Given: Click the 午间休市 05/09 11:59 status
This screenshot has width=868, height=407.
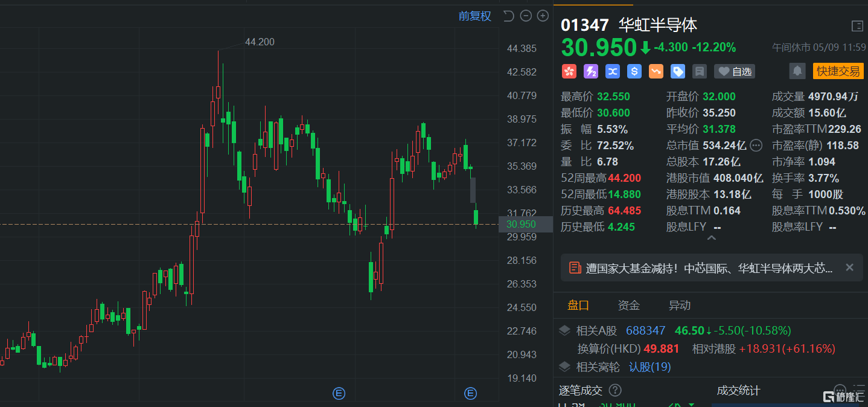Looking at the screenshot, I should pyautogui.click(x=819, y=47).
